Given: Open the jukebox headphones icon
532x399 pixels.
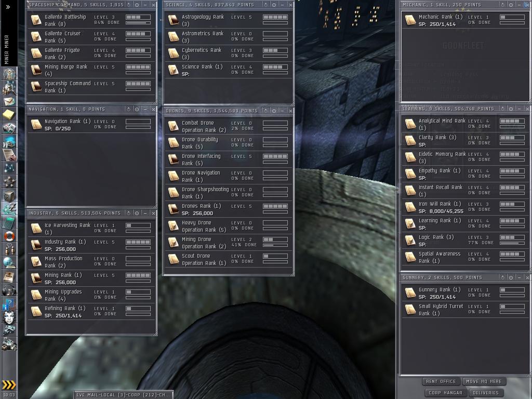Looking at the screenshot, I should [x=9, y=290].
